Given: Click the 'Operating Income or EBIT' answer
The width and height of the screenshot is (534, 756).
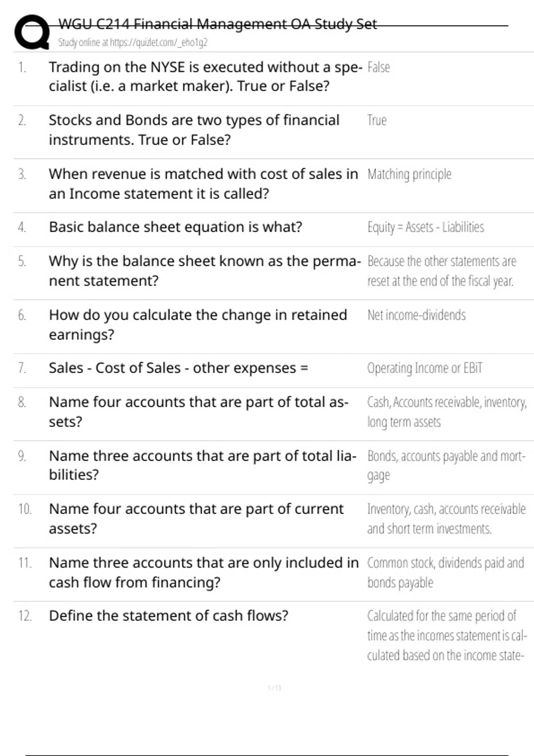Looking at the screenshot, I should point(425,368).
